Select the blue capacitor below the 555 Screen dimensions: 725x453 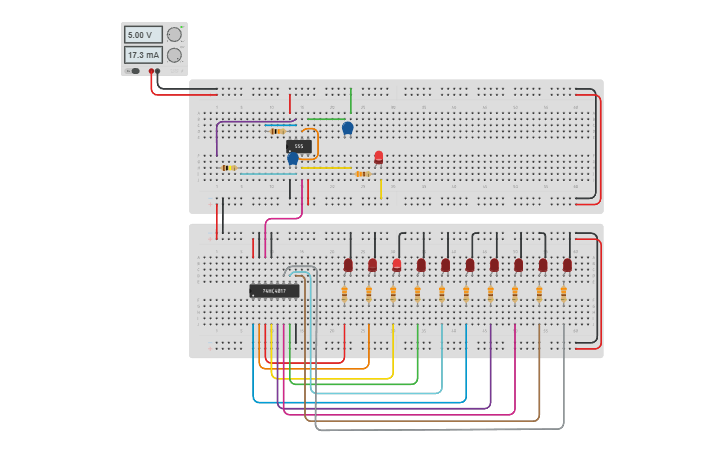click(293, 160)
